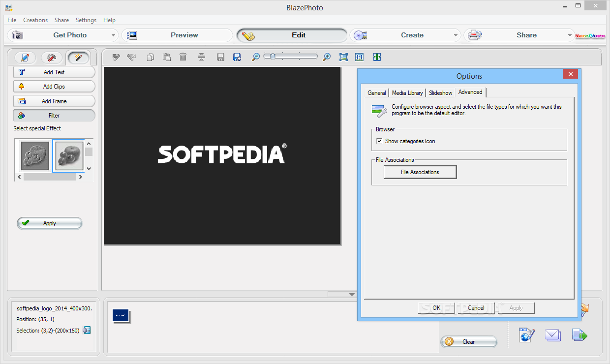Switch to the General tab in Options

[377, 93]
